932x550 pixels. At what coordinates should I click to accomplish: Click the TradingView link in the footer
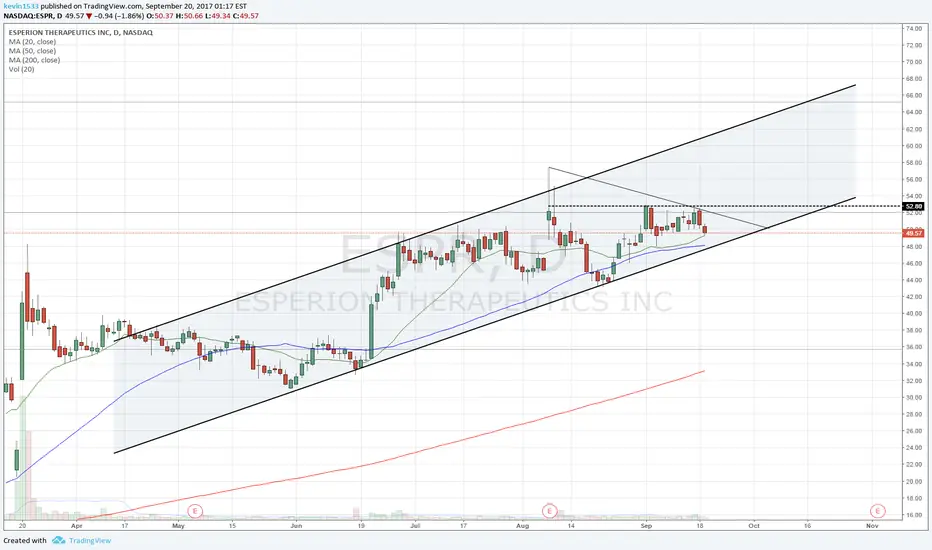(x=90, y=540)
